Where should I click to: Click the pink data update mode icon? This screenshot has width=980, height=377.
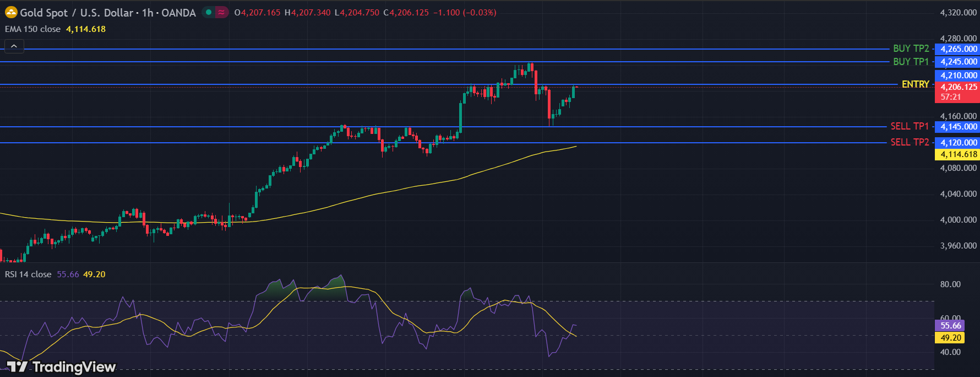[x=221, y=12]
